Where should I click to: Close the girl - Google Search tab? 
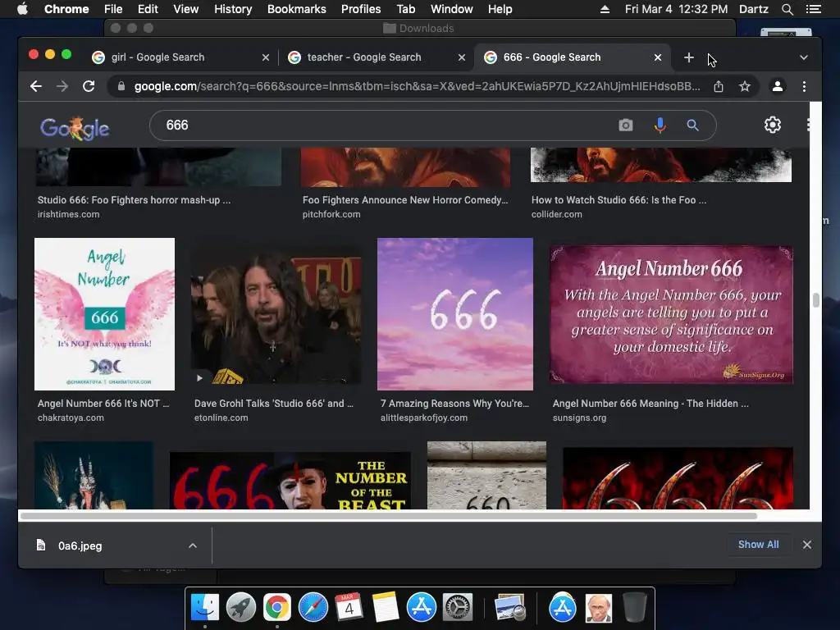coord(265,57)
